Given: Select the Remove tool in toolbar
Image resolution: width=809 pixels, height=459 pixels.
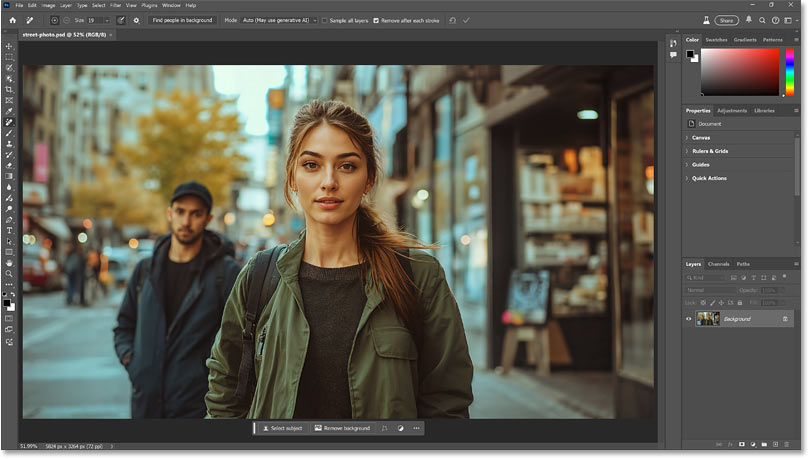Looking at the screenshot, I should pos(9,122).
